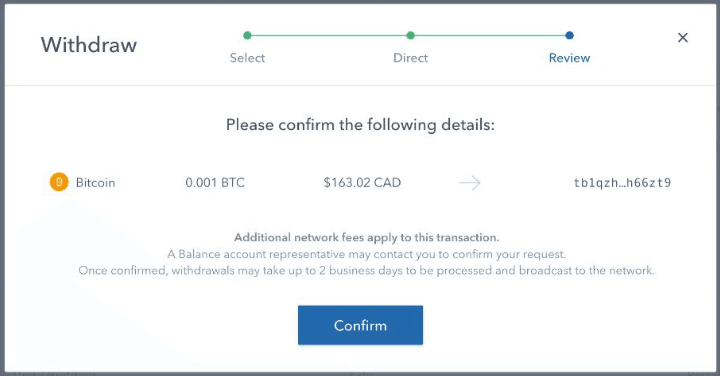This screenshot has width=720, height=376.
Task: Click the orange Bitcoin coin icon
Action: point(59,182)
